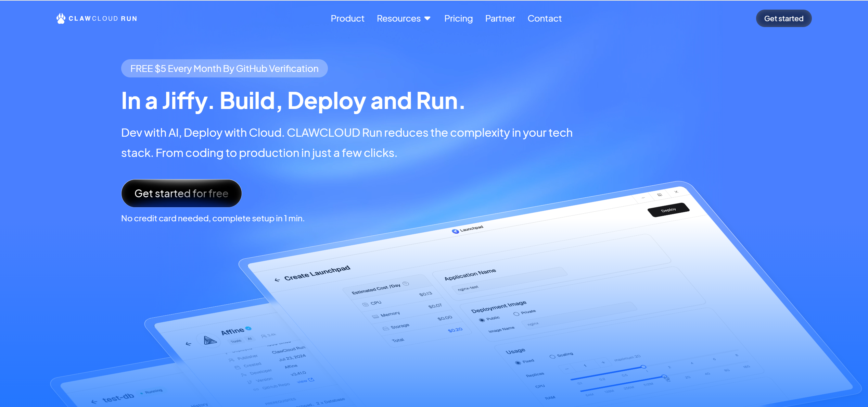Click the Replicas minus stepper button

[567, 369]
